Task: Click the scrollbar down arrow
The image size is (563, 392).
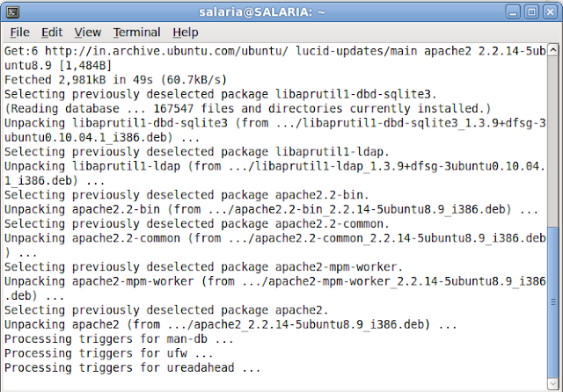Action: tap(553, 384)
